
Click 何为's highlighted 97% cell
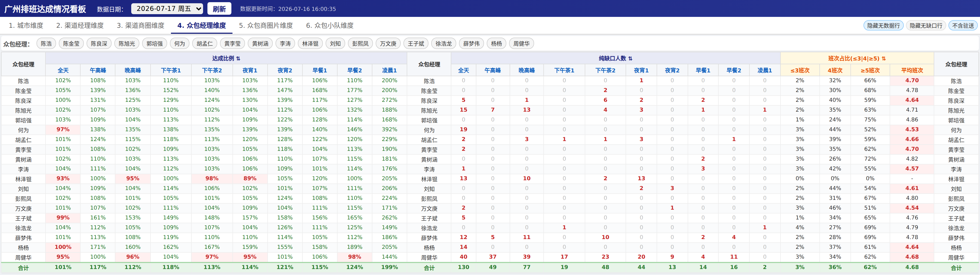pos(63,129)
